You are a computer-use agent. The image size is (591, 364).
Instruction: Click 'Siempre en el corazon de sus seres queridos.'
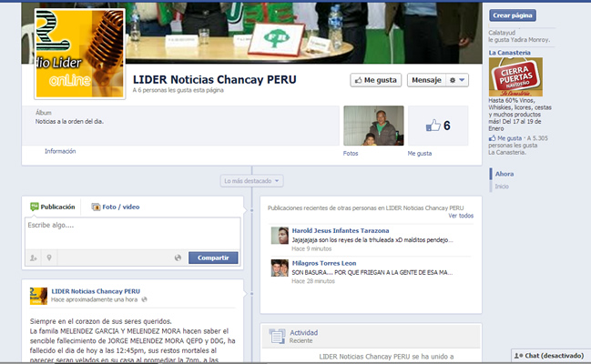101,321
